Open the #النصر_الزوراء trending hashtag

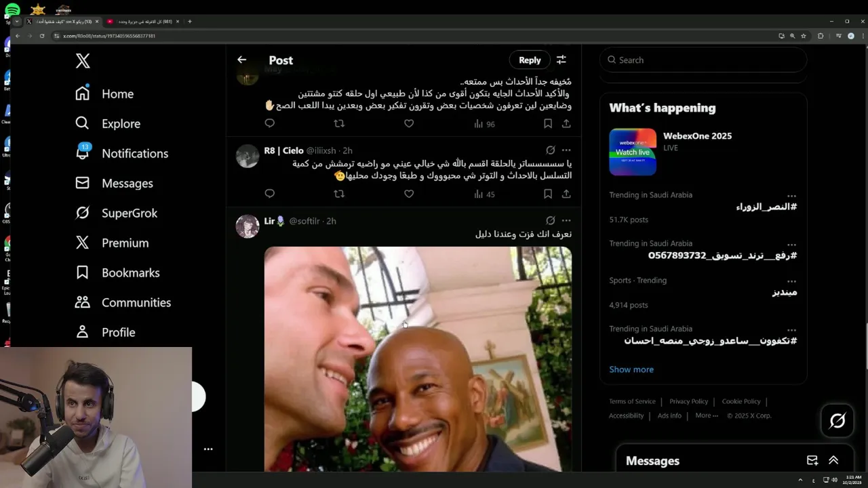point(766,207)
